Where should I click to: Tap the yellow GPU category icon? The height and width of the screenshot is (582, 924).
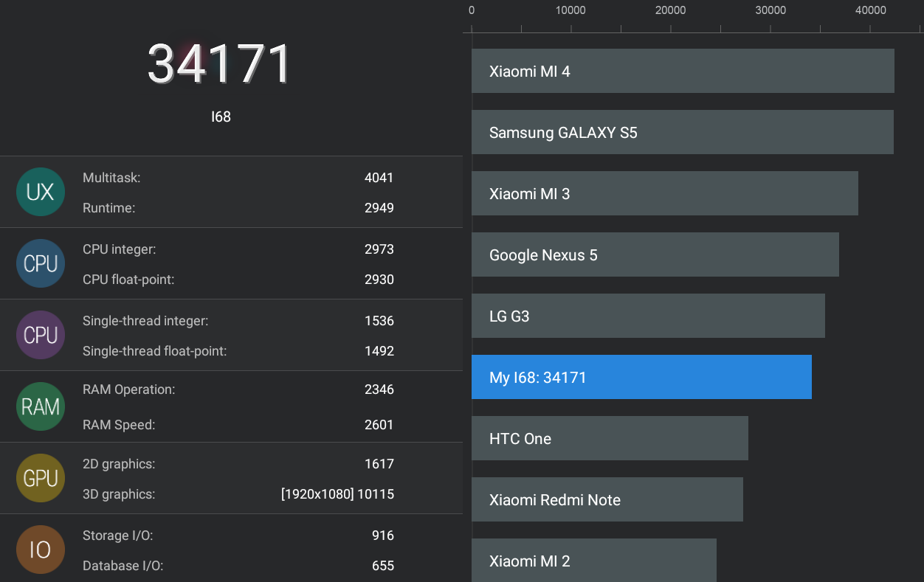40,478
